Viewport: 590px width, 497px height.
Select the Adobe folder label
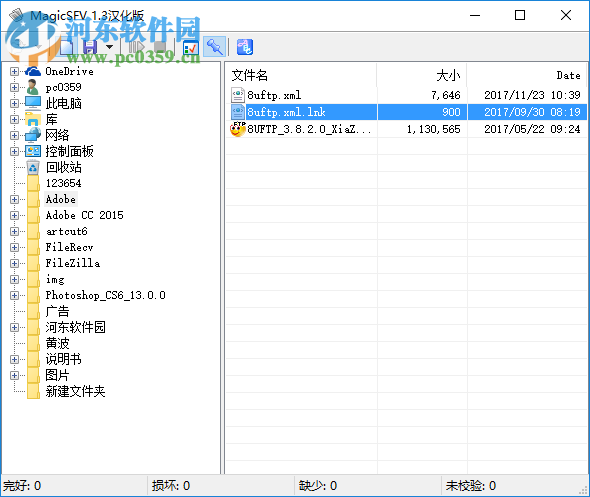(61, 199)
